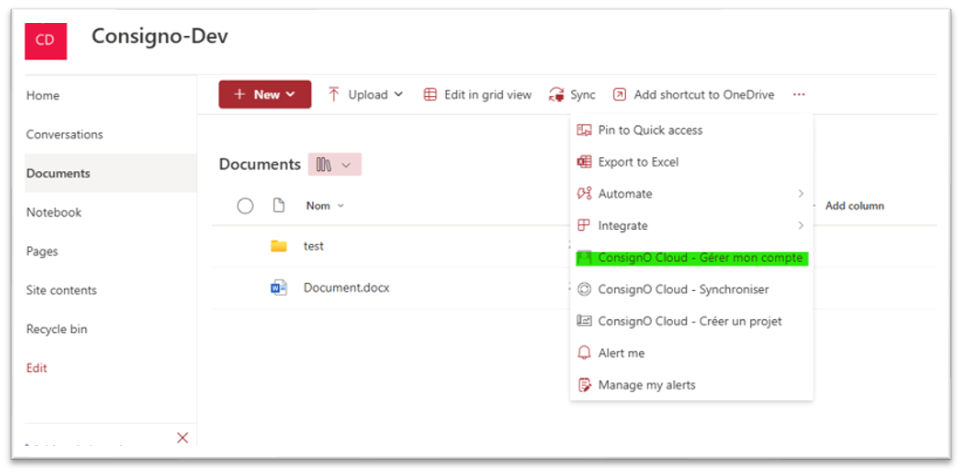
Task: Click the Pin to Quick access icon
Action: tap(585, 130)
